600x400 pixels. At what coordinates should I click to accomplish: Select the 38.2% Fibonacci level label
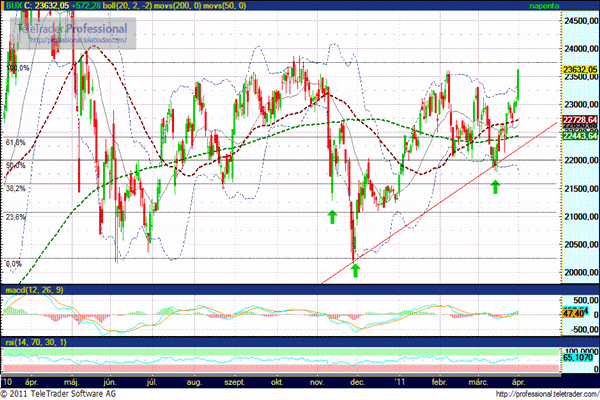point(16,188)
